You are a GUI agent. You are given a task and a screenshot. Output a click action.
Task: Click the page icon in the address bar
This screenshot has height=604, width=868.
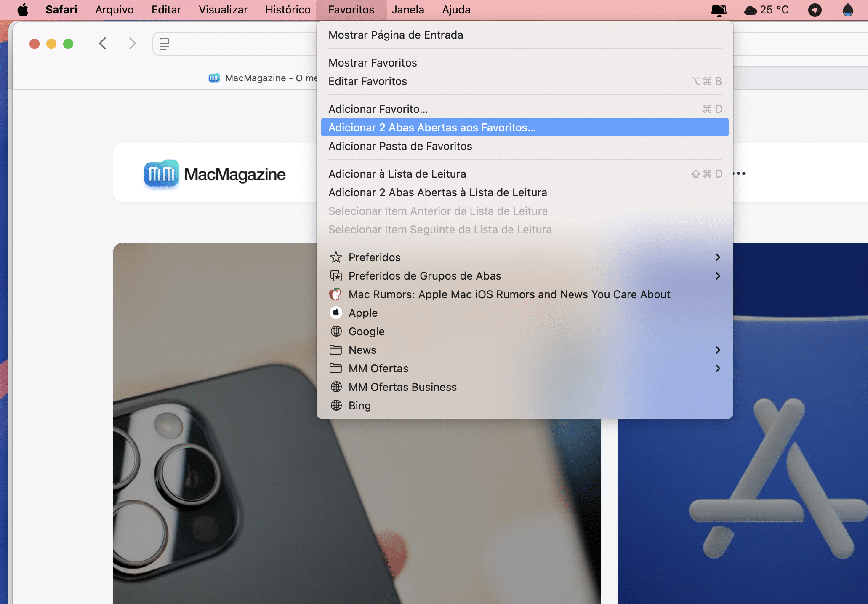164,44
